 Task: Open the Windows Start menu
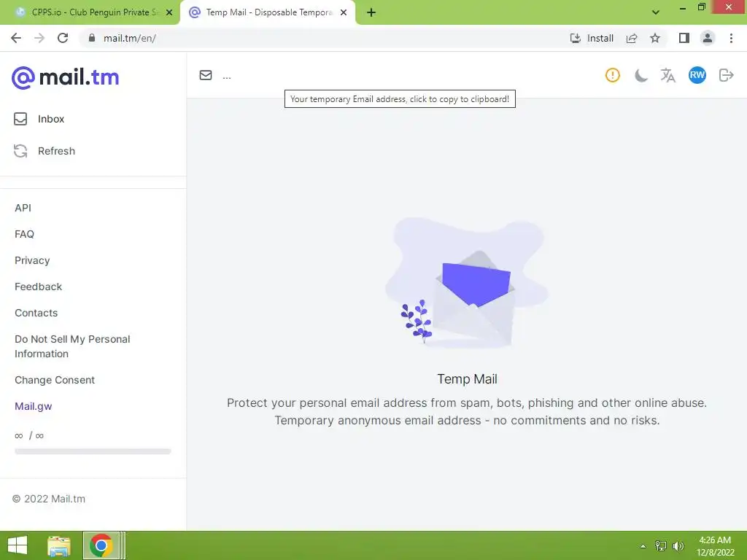click(18, 545)
